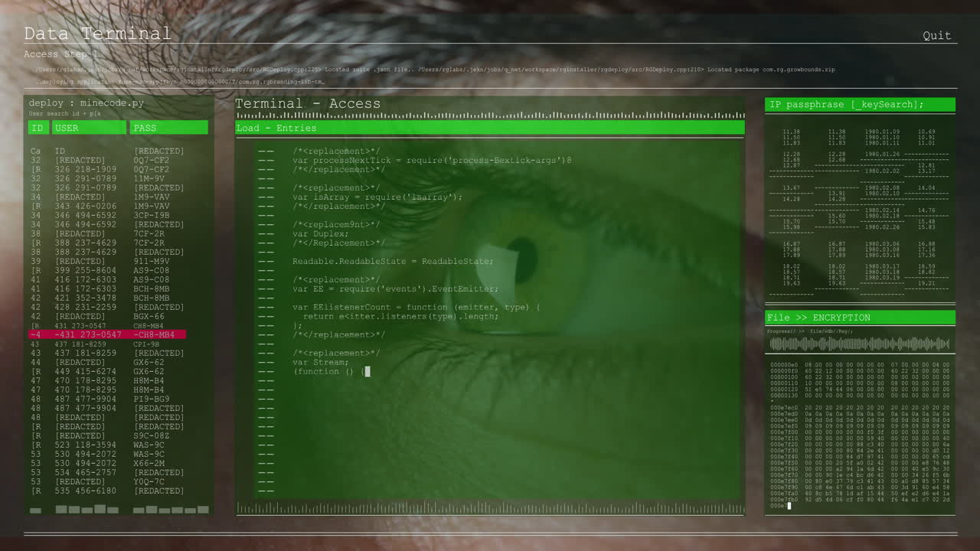Click the leftmost status square below the user table
Image resolution: width=980 pixels, height=551 pixels.
click(x=35, y=510)
